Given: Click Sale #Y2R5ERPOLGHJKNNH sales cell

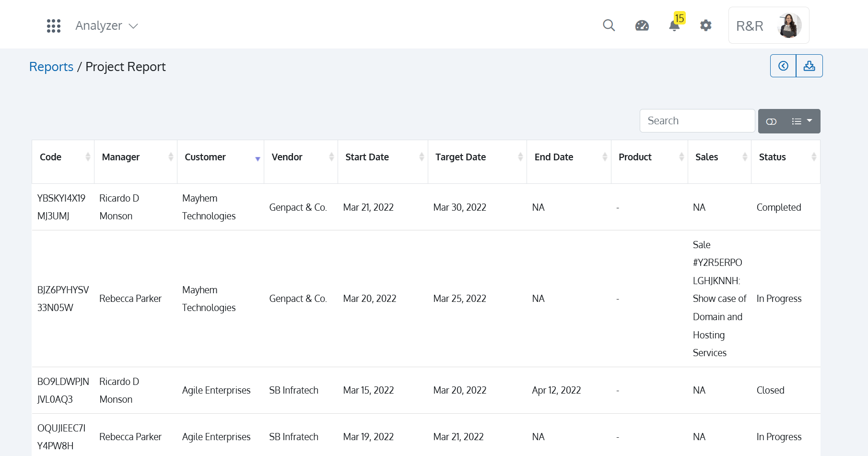Looking at the screenshot, I should pyautogui.click(x=720, y=299).
